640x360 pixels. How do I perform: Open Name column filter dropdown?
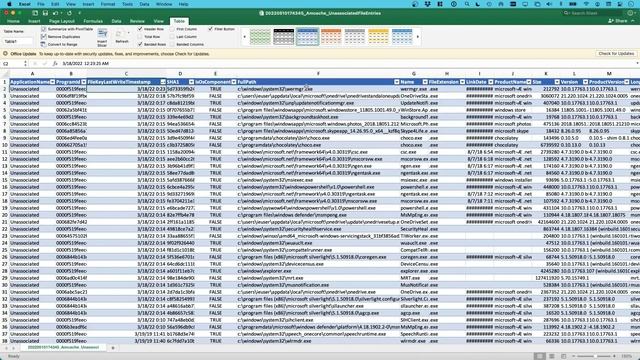425,82
